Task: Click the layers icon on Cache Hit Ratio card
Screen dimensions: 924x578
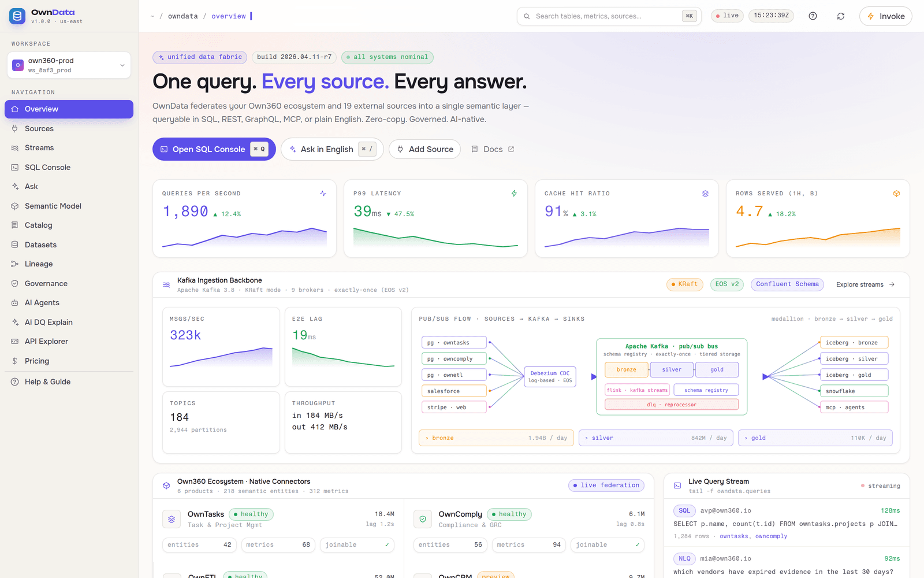Action: pyautogui.click(x=705, y=194)
